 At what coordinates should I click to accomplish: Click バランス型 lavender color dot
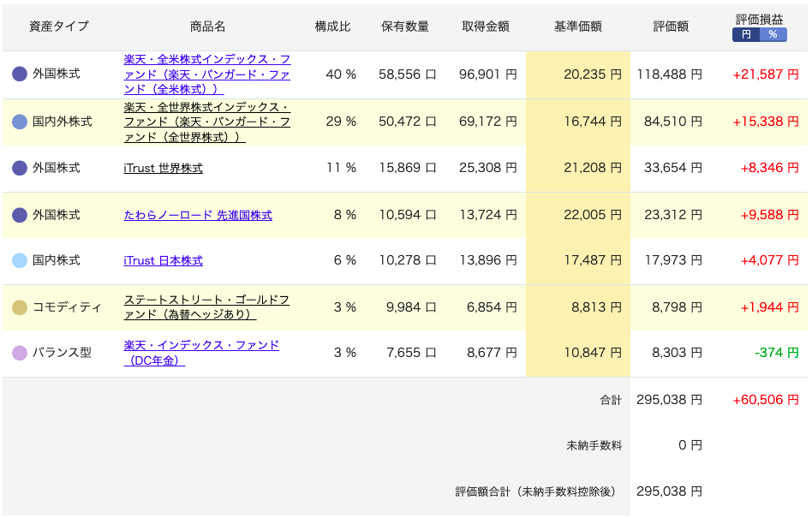tap(20, 353)
